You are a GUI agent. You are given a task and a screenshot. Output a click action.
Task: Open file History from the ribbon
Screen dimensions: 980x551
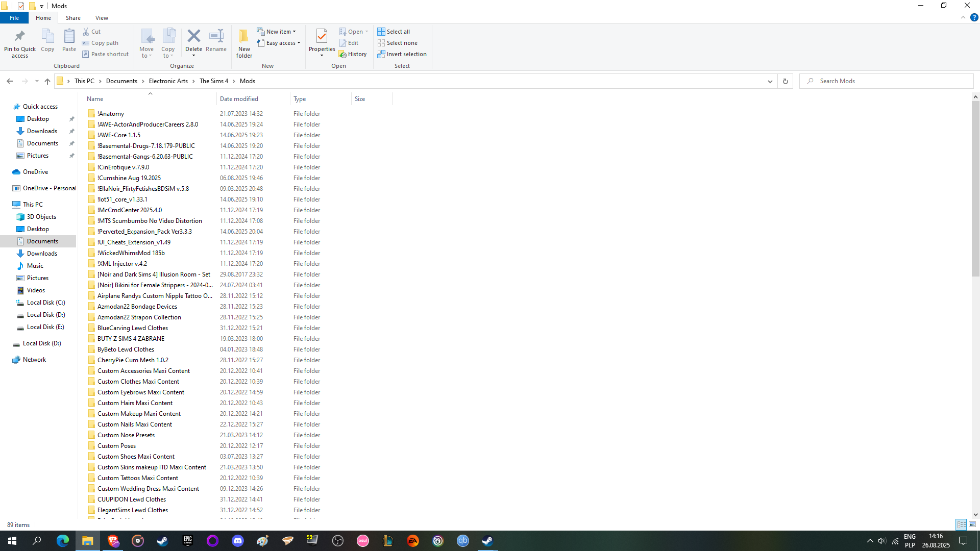pyautogui.click(x=353, y=54)
